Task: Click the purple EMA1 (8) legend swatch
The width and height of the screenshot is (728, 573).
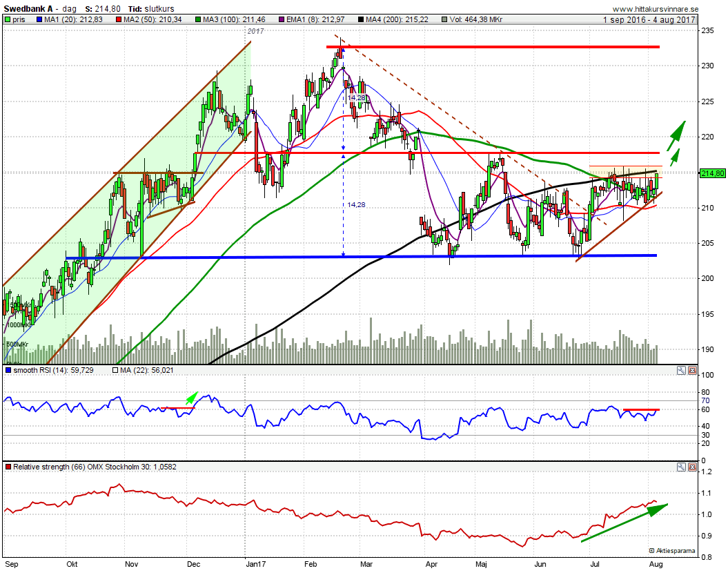Action: (282, 19)
